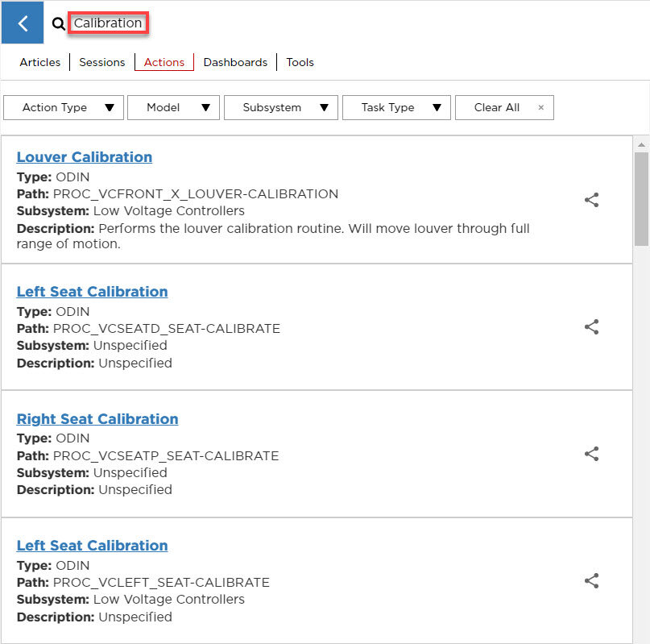650x644 pixels.
Task: Click the scrollbar up arrow
Action: (641, 145)
